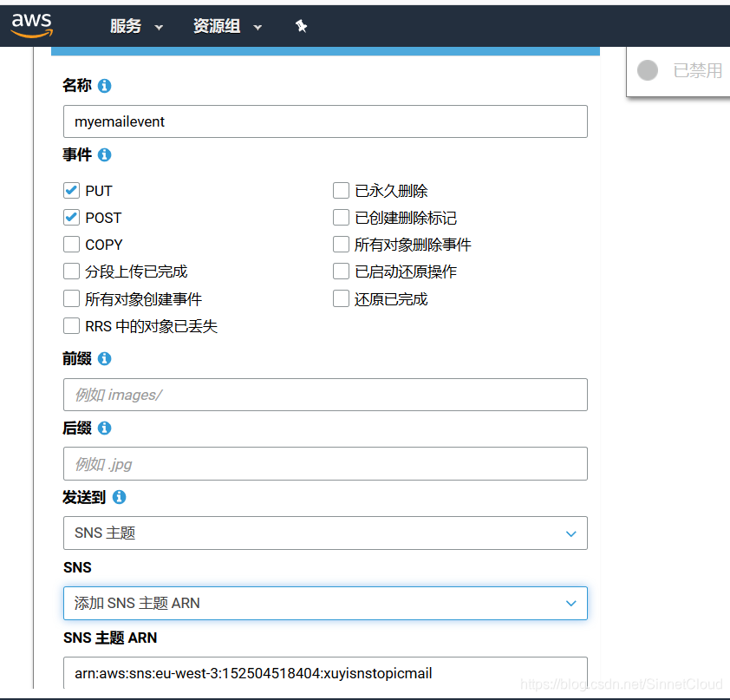730x700 pixels.
Task: Click the pin shortcut icon in header
Action: click(301, 26)
